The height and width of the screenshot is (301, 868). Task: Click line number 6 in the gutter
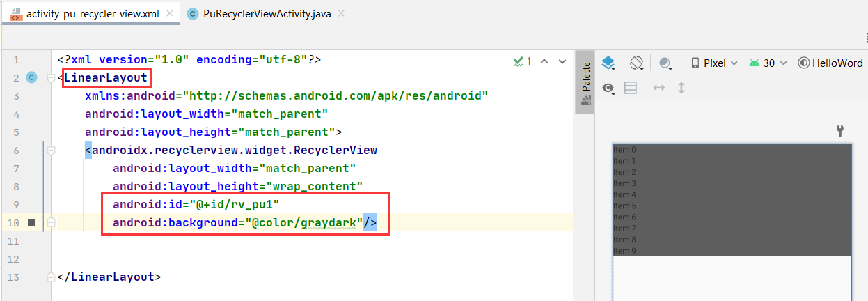click(16, 150)
